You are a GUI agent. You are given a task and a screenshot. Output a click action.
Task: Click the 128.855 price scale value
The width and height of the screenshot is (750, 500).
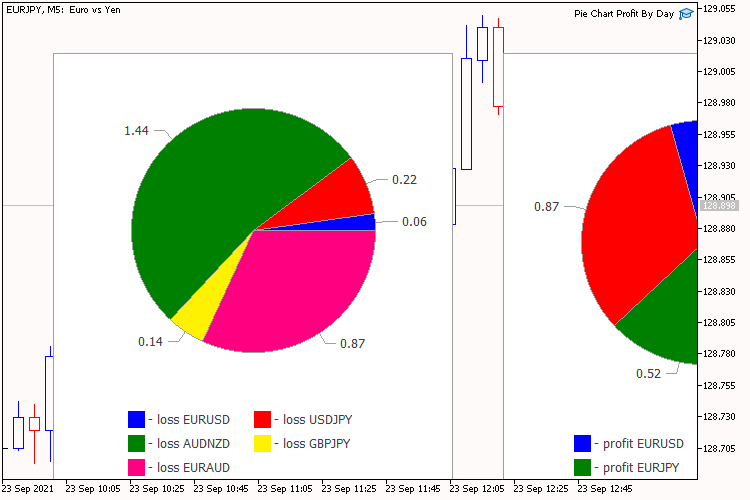pyautogui.click(x=719, y=259)
